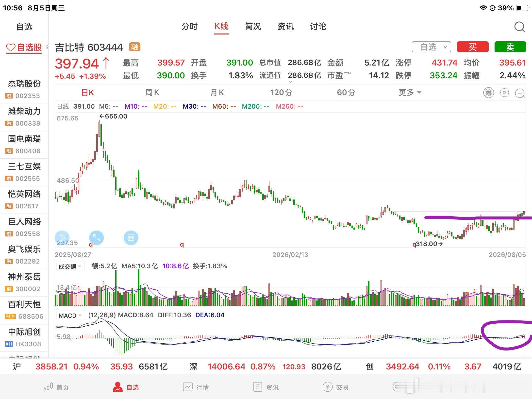Tap 市盈TTM value 14.12
The height and width of the screenshot is (399, 532).
pyautogui.click(x=379, y=75)
